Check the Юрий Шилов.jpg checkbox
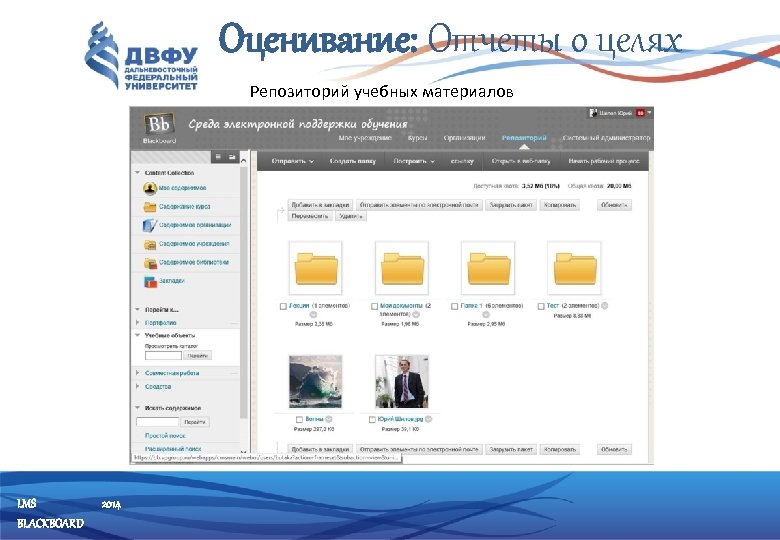The height and width of the screenshot is (540, 780). 372,420
